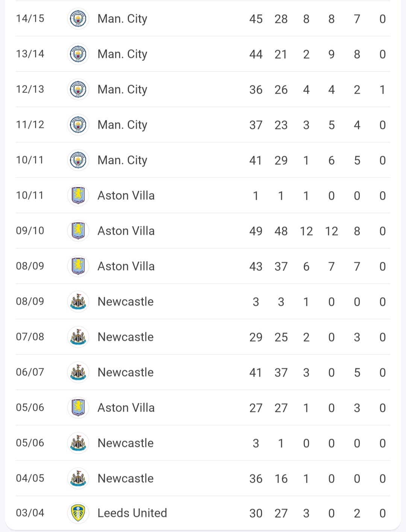The height and width of the screenshot is (532, 406).
Task: Tap the Leeds United crest for 03/04
Action: point(78,513)
